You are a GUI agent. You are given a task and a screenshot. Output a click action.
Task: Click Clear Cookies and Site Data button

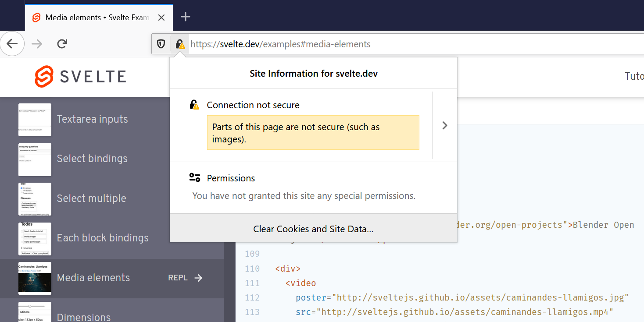313,229
